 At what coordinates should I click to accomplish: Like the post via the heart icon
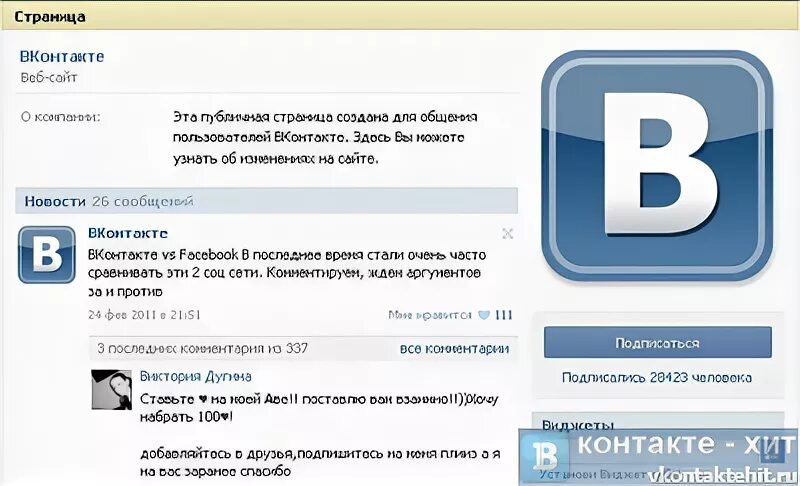[x=483, y=315]
